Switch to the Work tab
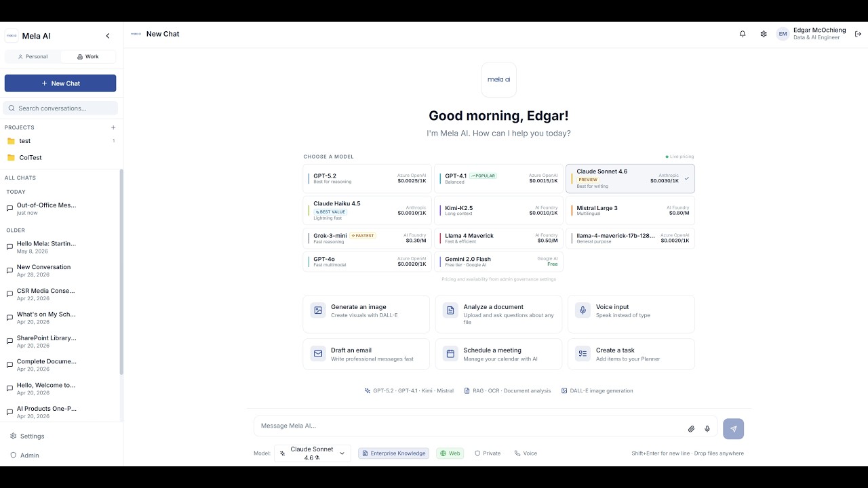This screenshot has height=488, width=868. pos(88,57)
